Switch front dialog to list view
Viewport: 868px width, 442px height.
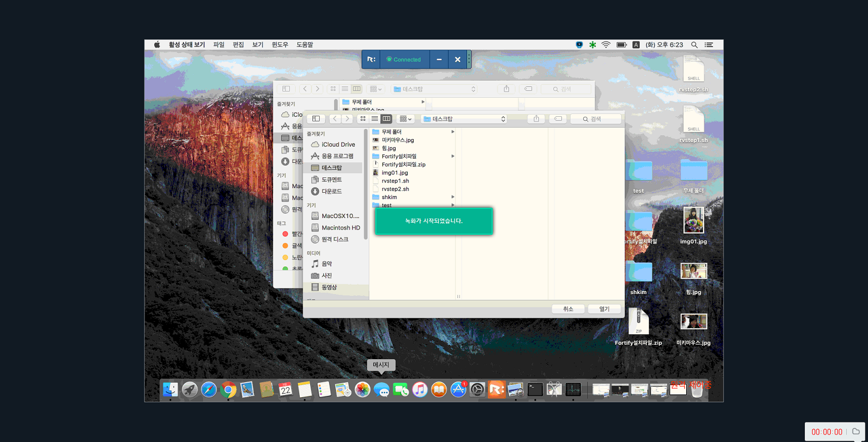click(374, 119)
